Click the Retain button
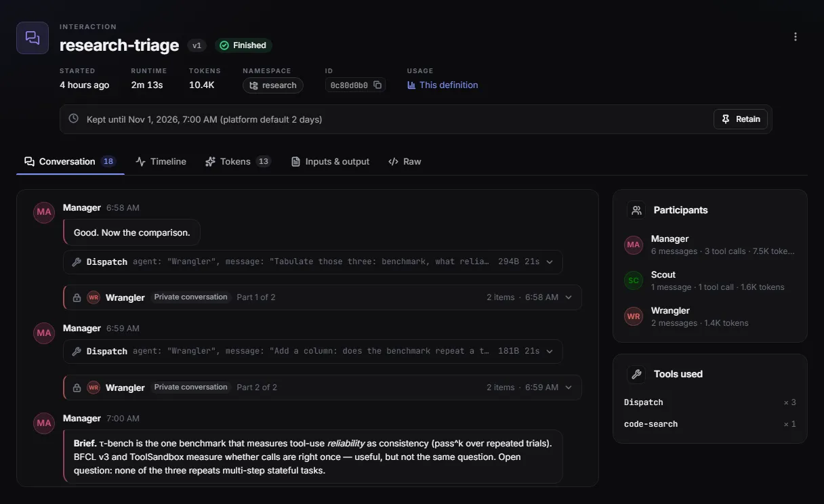This screenshot has width=824, height=504. pyautogui.click(x=741, y=119)
